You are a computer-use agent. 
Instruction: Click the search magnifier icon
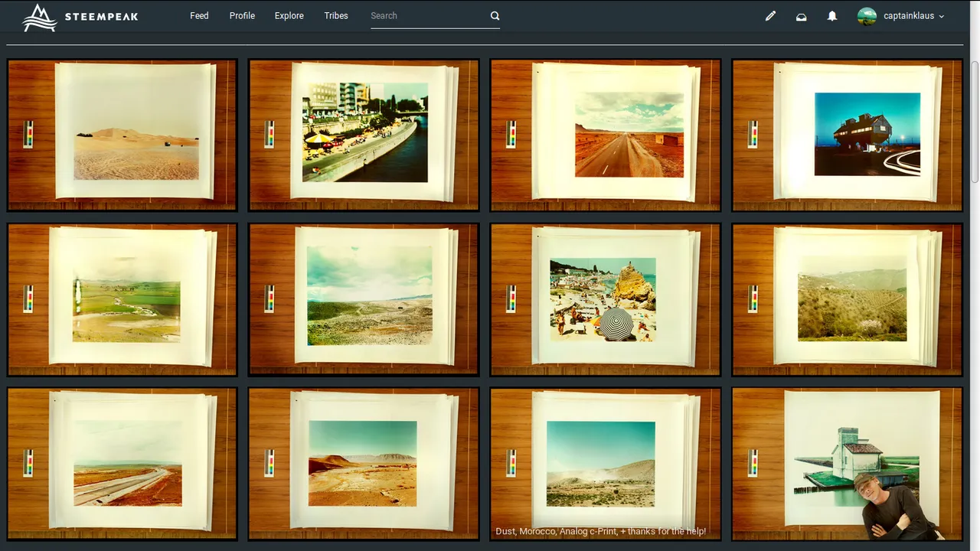pyautogui.click(x=495, y=15)
